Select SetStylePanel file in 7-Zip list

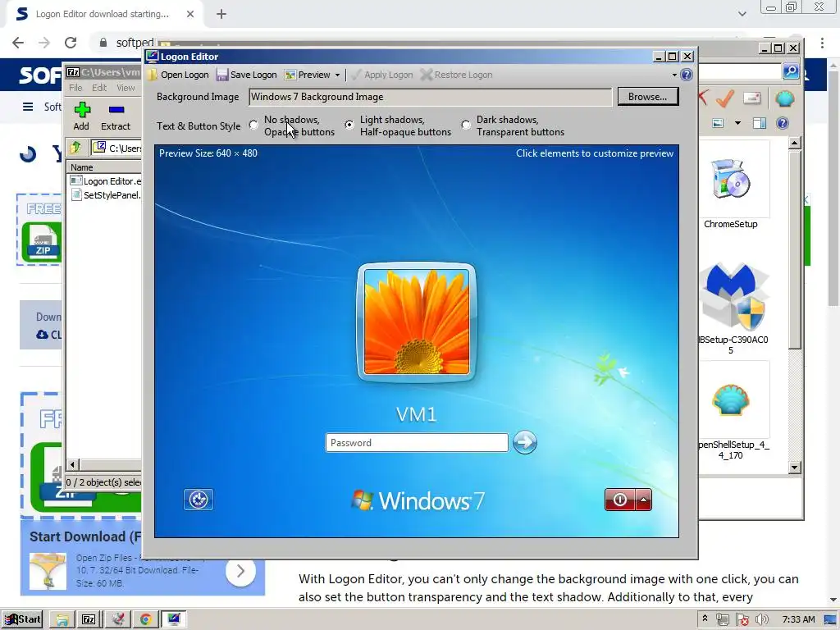(106, 195)
